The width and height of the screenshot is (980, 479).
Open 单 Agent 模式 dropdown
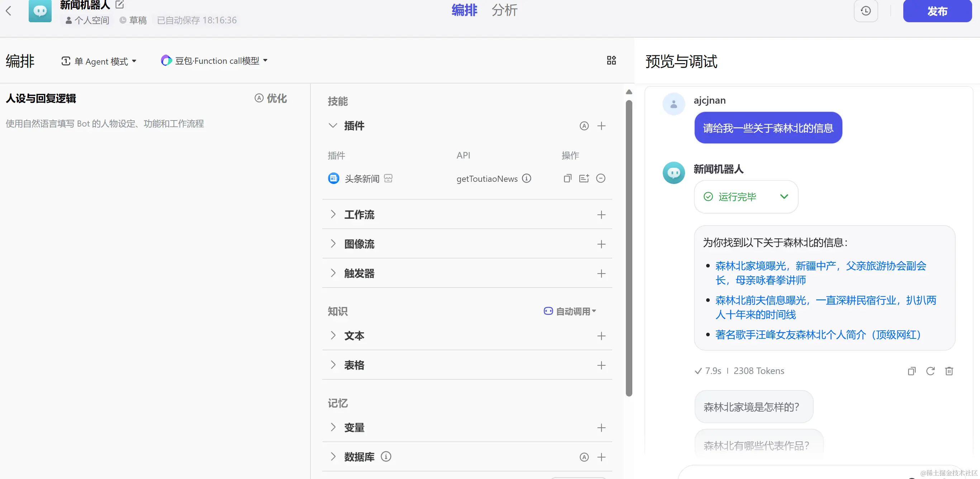[99, 61]
